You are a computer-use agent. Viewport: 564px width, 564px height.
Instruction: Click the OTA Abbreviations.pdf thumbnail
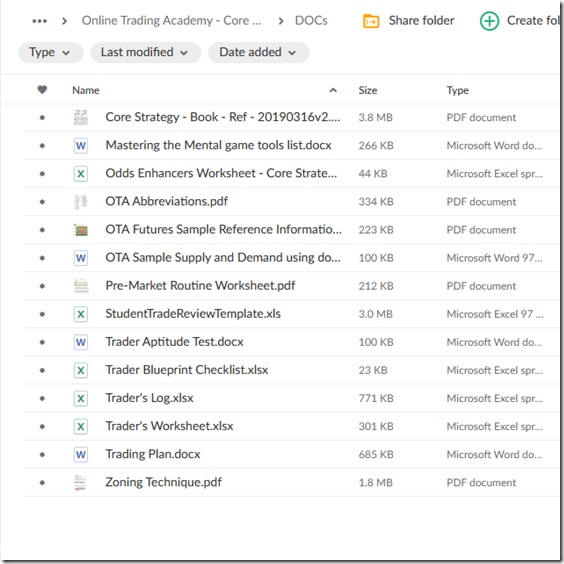tap(81, 202)
